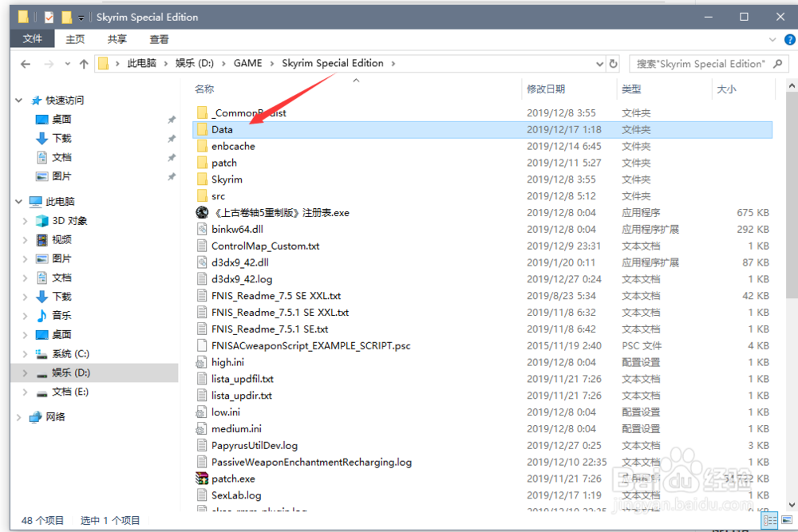Sort by 名称 column header

204,89
